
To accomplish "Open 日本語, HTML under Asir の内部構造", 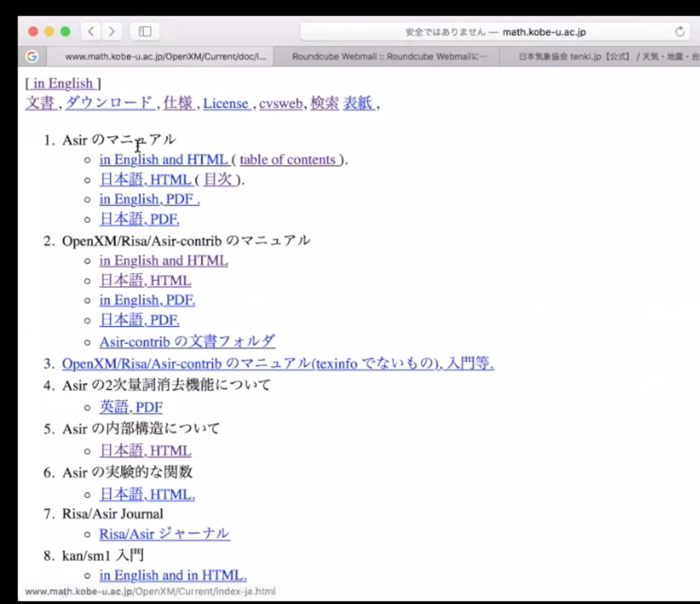I will (146, 450).
